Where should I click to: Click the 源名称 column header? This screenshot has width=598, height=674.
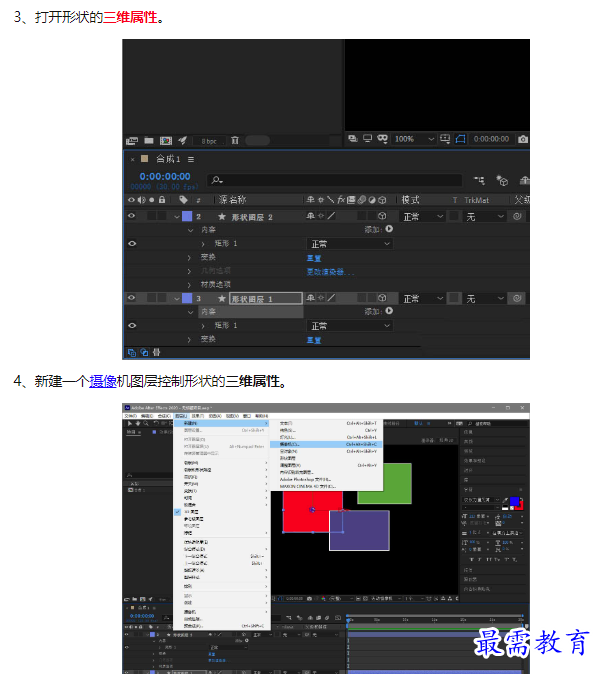[232, 200]
